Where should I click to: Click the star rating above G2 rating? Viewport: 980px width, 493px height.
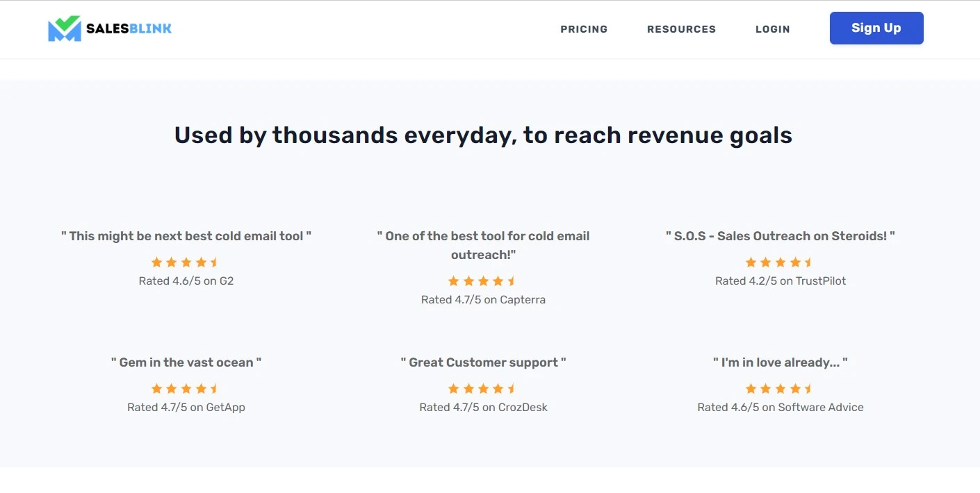tap(186, 262)
